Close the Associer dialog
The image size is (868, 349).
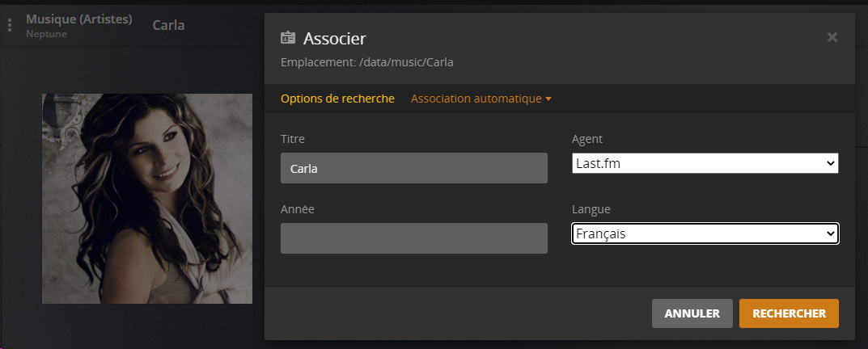tap(832, 37)
